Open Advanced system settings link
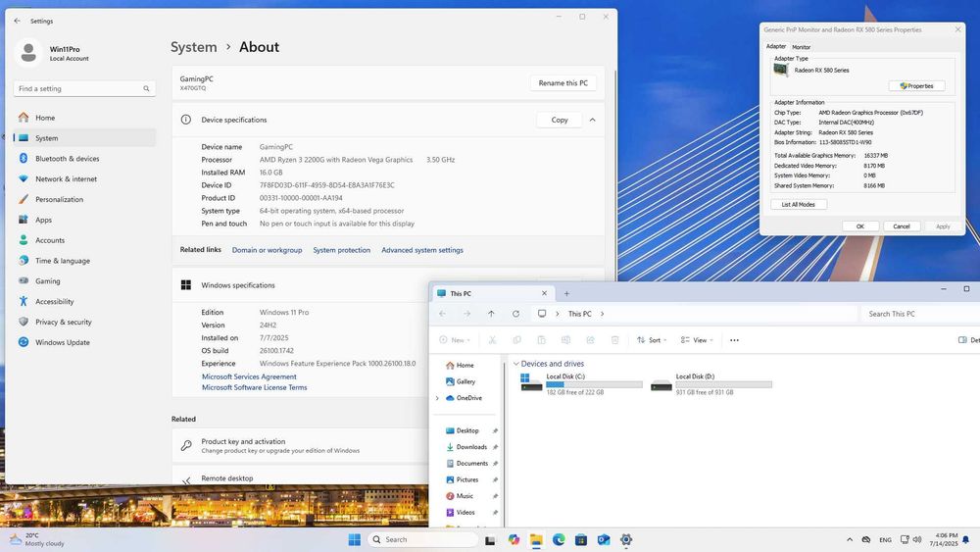980x552 pixels. pos(422,250)
